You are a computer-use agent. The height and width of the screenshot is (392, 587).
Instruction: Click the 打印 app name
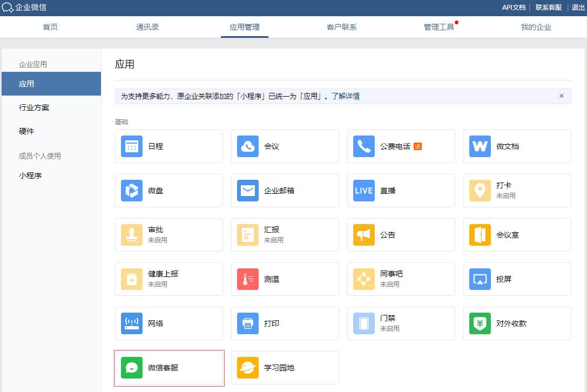click(272, 323)
